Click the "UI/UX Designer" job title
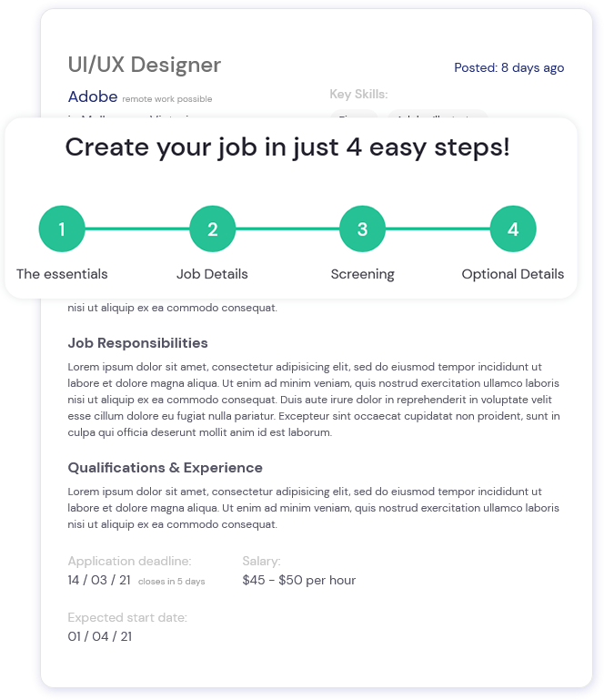Screen dimensions: 604x700 click(x=145, y=65)
